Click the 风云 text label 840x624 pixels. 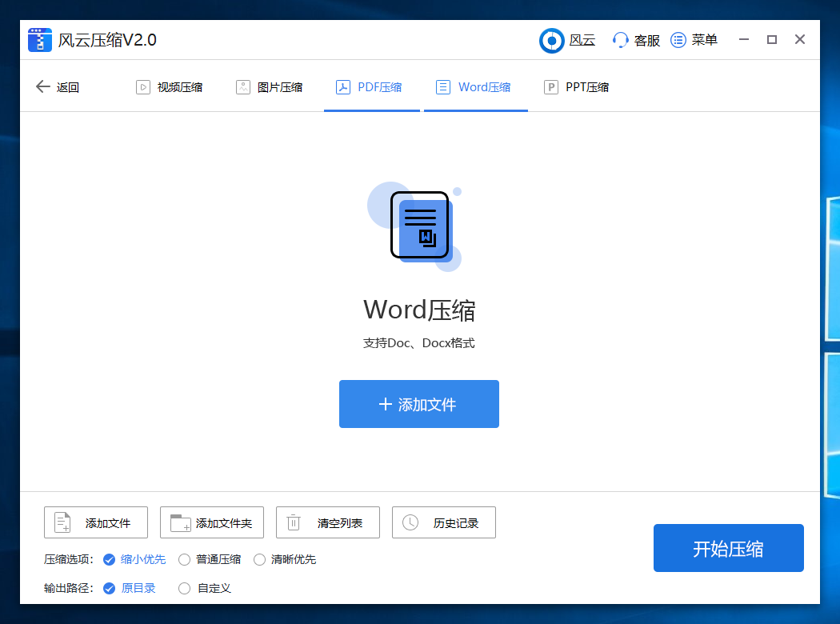point(582,40)
